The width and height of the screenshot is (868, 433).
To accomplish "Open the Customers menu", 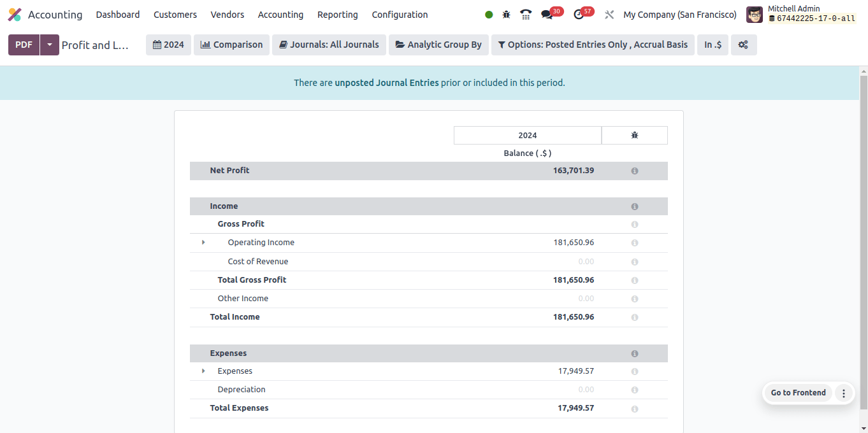I will point(175,15).
